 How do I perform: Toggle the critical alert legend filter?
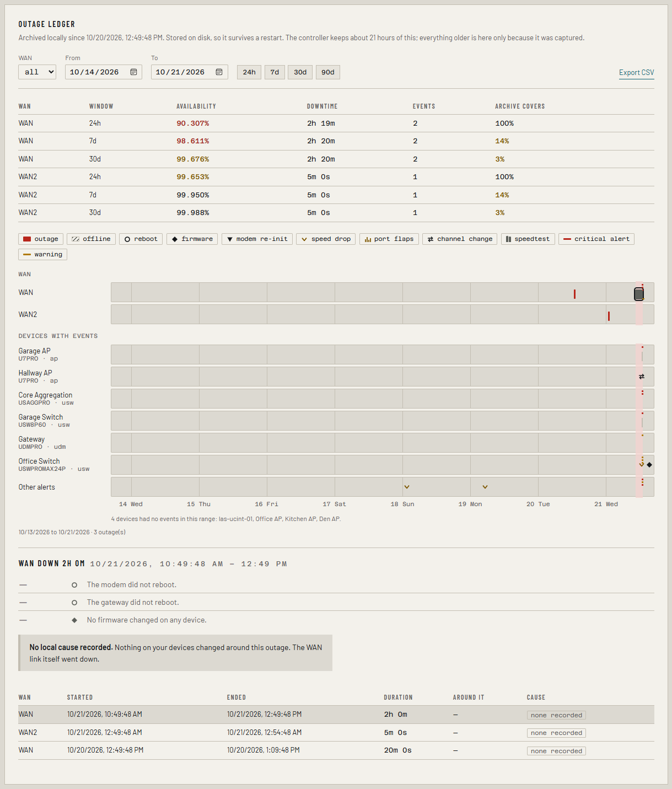596,239
